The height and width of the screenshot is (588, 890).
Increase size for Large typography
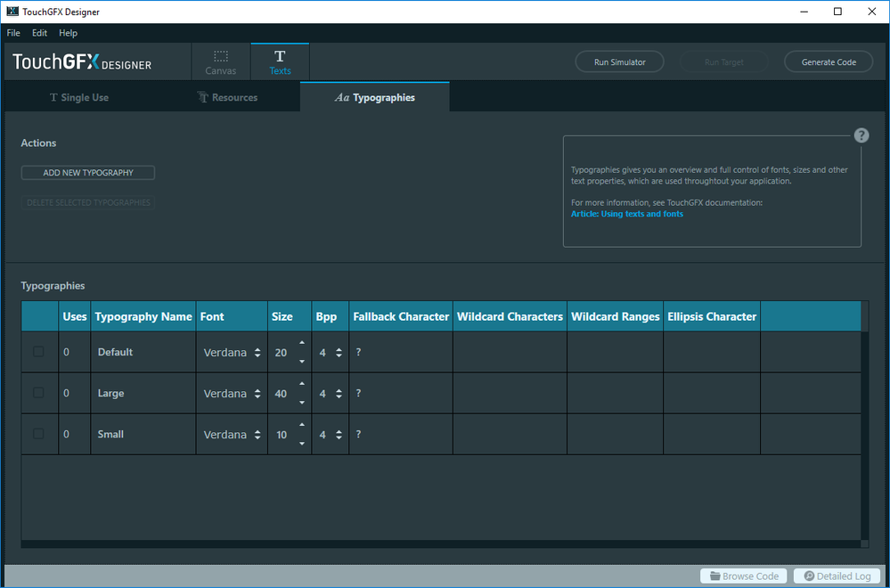(x=301, y=384)
